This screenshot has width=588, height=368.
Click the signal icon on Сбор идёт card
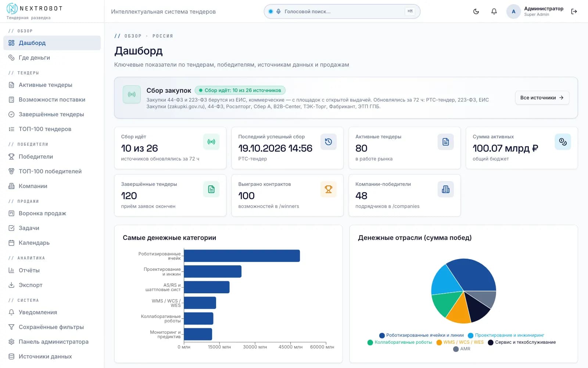(211, 142)
